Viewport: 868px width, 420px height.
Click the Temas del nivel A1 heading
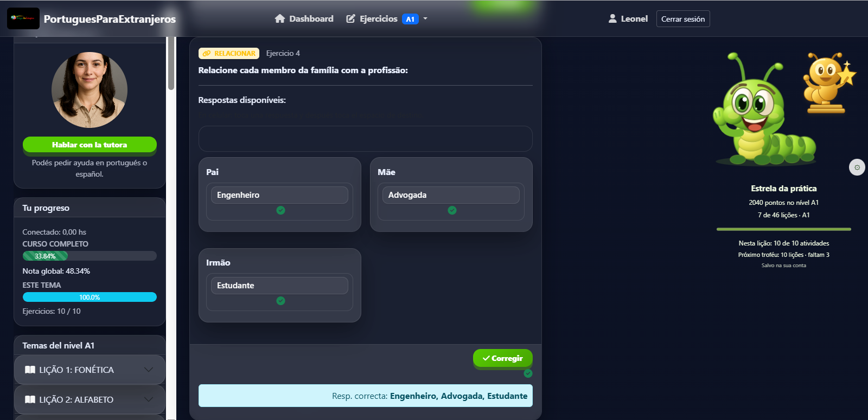pos(59,345)
